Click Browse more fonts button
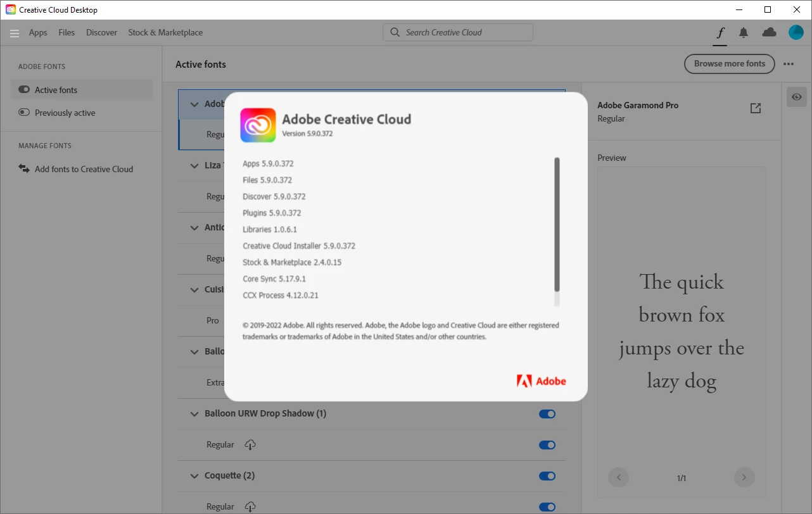The image size is (812, 514). point(729,63)
